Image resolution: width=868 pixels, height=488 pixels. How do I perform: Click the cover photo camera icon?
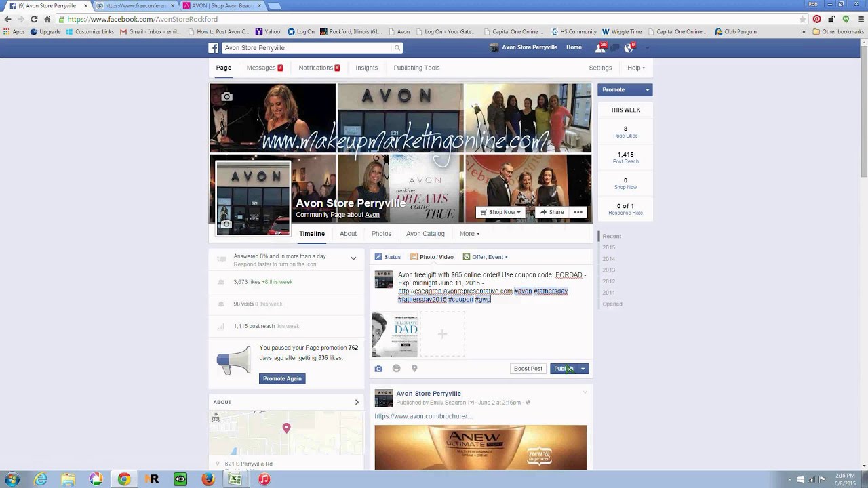(x=227, y=97)
